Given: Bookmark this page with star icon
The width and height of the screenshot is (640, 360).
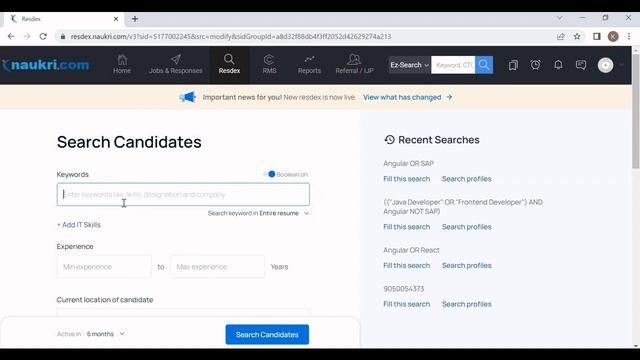Looking at the screenshot, I should pos(577,36).
